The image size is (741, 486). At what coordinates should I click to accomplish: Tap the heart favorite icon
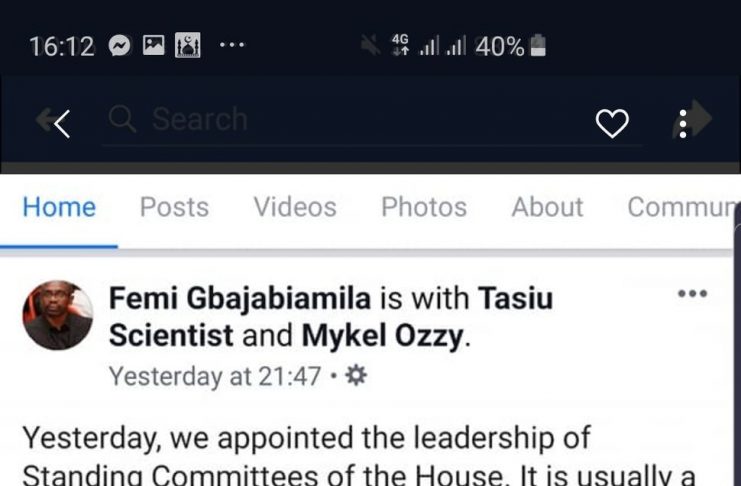point(612,123)
